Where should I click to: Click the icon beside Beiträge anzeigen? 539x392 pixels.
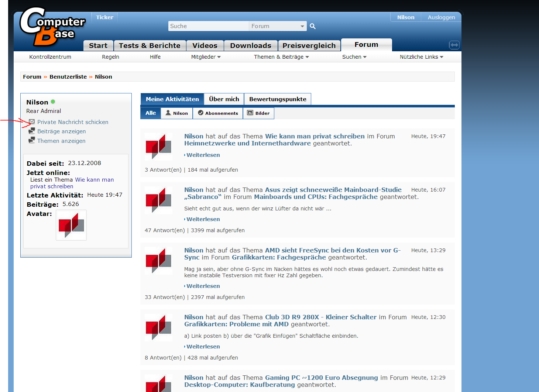point(32,131)
